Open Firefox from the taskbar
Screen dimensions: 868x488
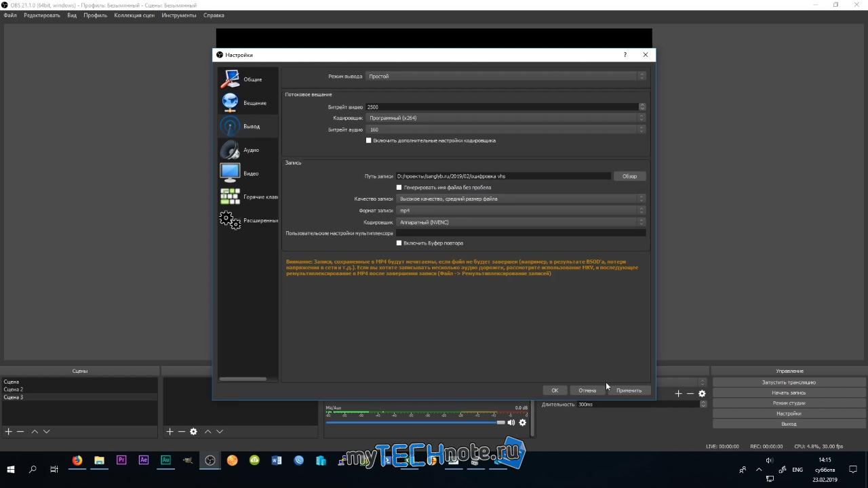click(x=77, y=460)
